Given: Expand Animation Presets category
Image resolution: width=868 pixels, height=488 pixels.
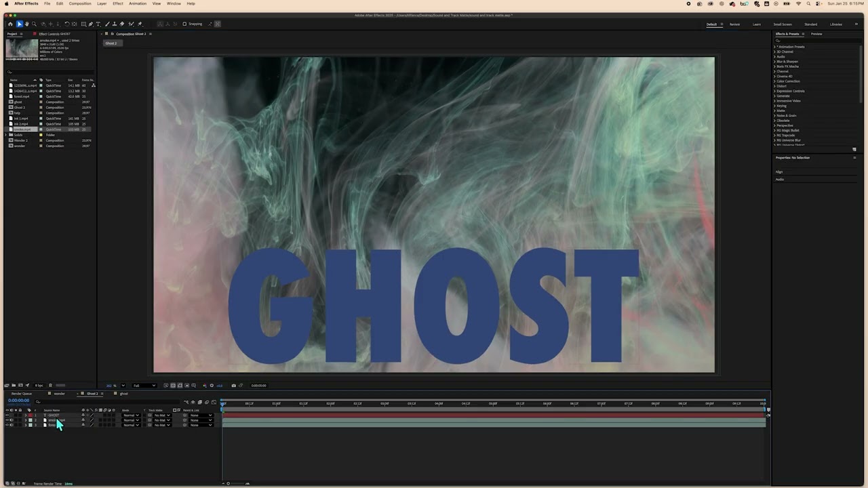Looking at the screenshot, I should [774, 47].
